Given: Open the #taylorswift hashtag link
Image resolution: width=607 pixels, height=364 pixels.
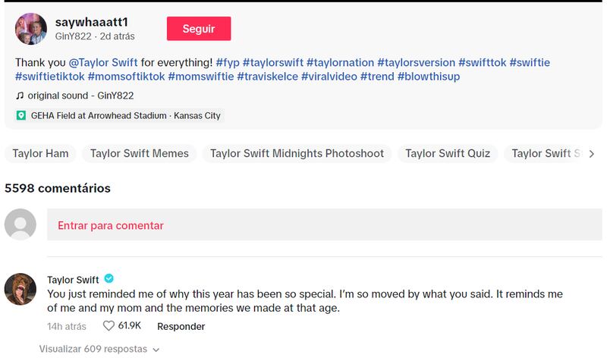Looking at the screenshot, I should [x=272, y=62].
